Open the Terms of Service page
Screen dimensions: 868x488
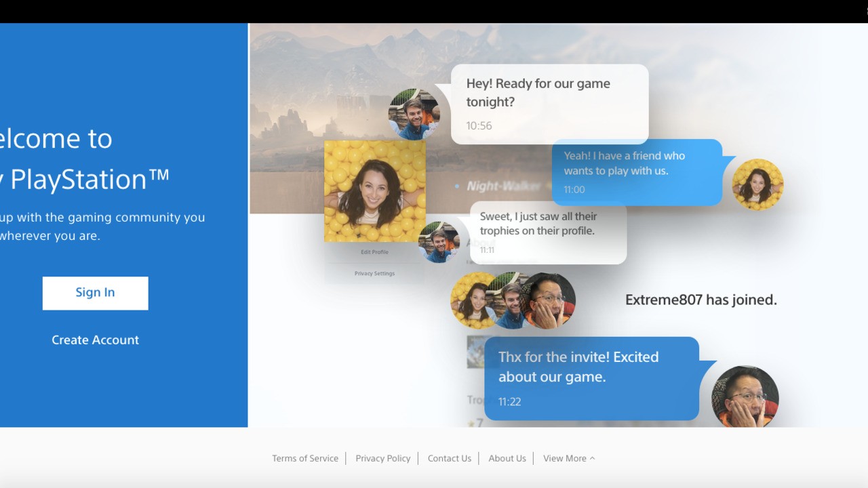pos(305,458)
